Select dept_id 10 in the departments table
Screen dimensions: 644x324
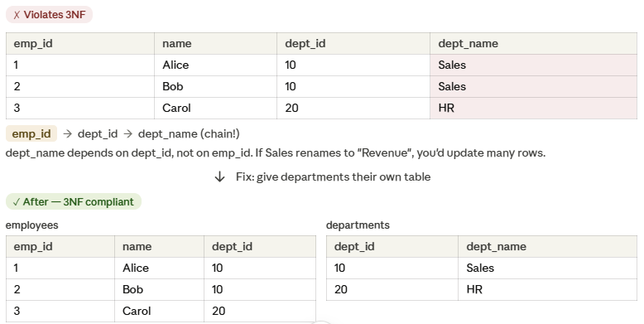392,268
